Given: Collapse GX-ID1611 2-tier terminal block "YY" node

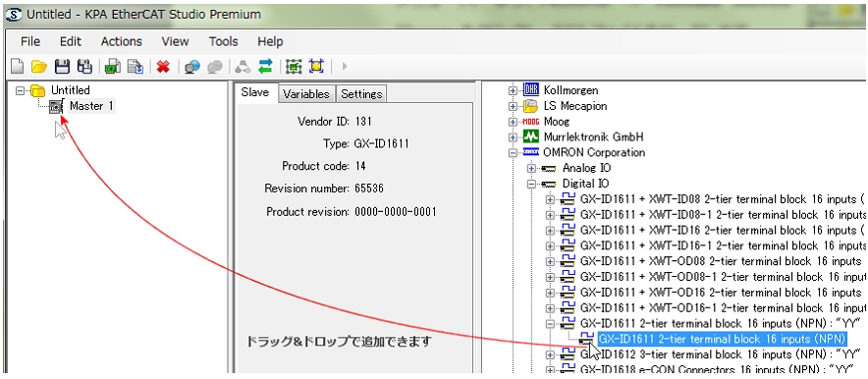Looking at the screenshot, I should (x=550, y=323).
